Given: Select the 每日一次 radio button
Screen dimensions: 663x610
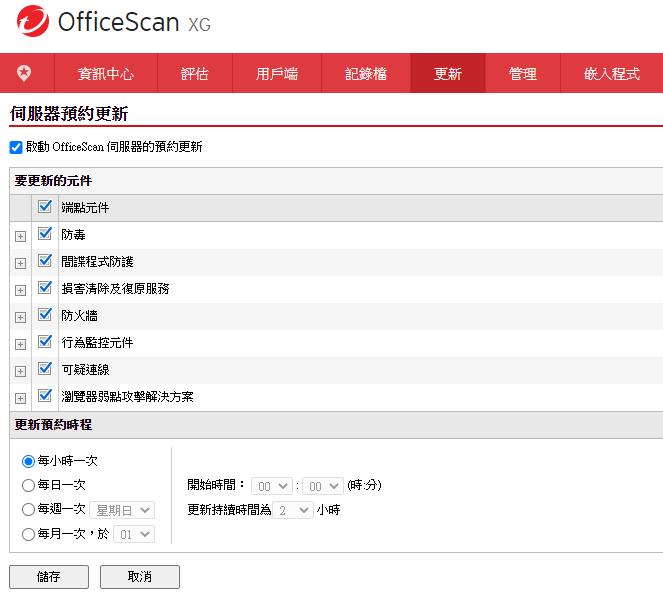Looking at the screenshot, I should click(28, 485).
